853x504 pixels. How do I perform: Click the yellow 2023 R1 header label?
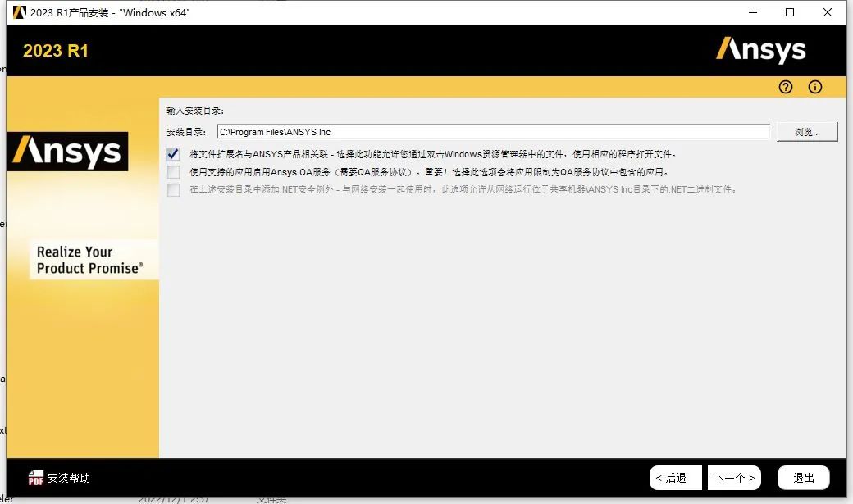coord(54,51)
